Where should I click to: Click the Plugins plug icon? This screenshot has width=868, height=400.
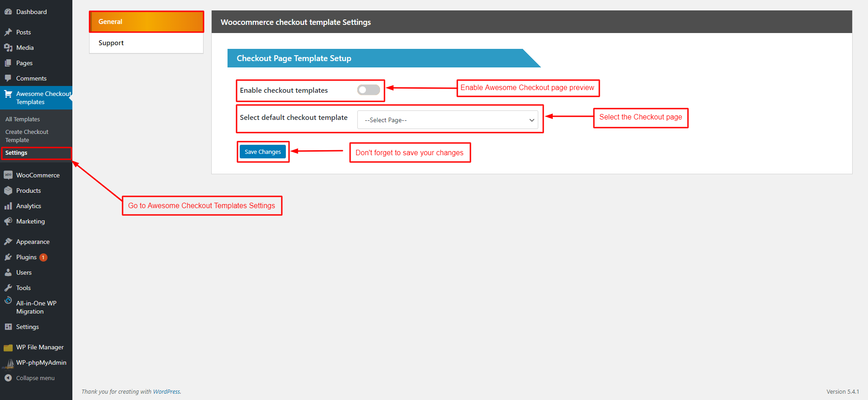tap(8, 257)
